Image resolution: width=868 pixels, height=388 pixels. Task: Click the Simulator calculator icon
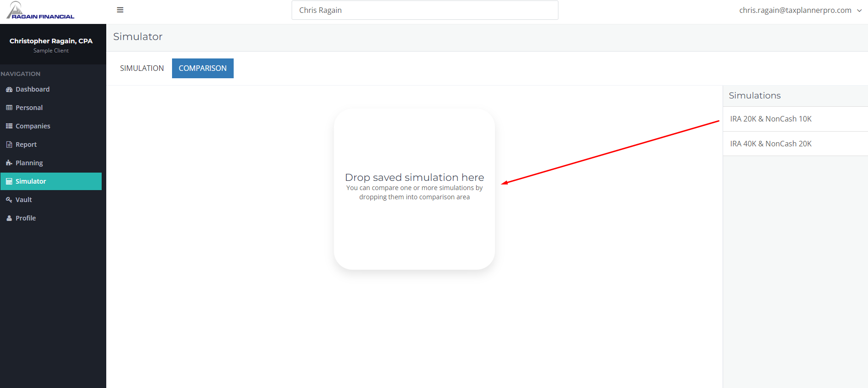tap(9, 181)
